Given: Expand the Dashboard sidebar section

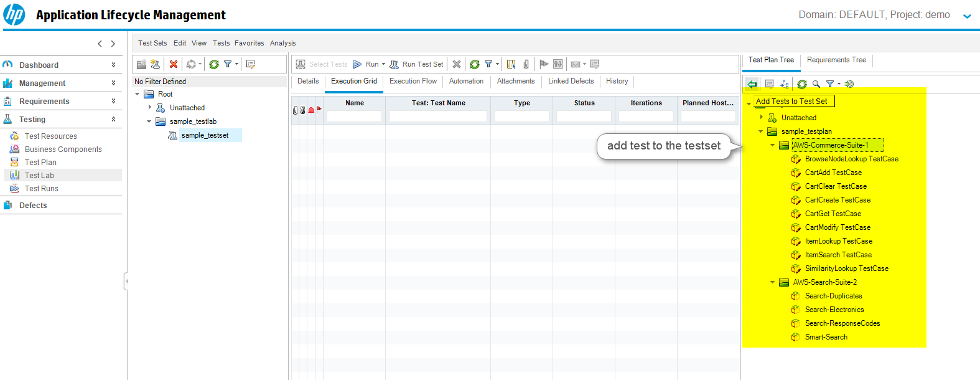Looking at the screenshot, I should coord(113,65).
